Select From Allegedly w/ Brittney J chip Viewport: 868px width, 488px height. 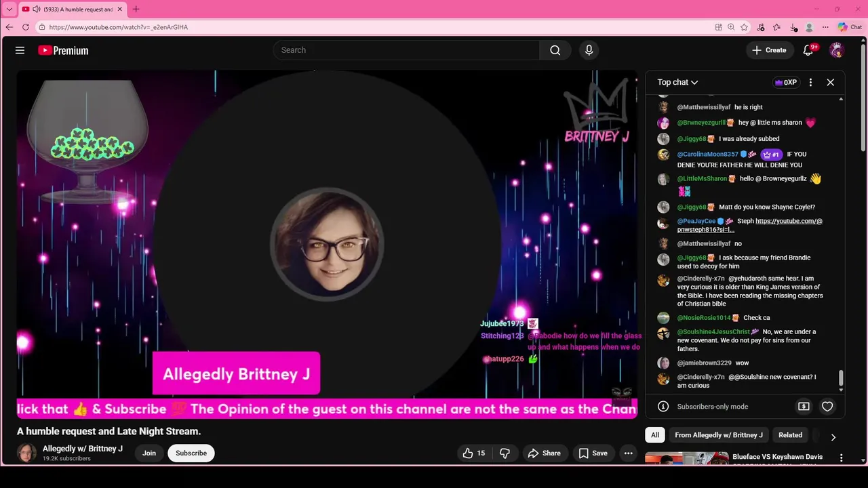point(719,435)
